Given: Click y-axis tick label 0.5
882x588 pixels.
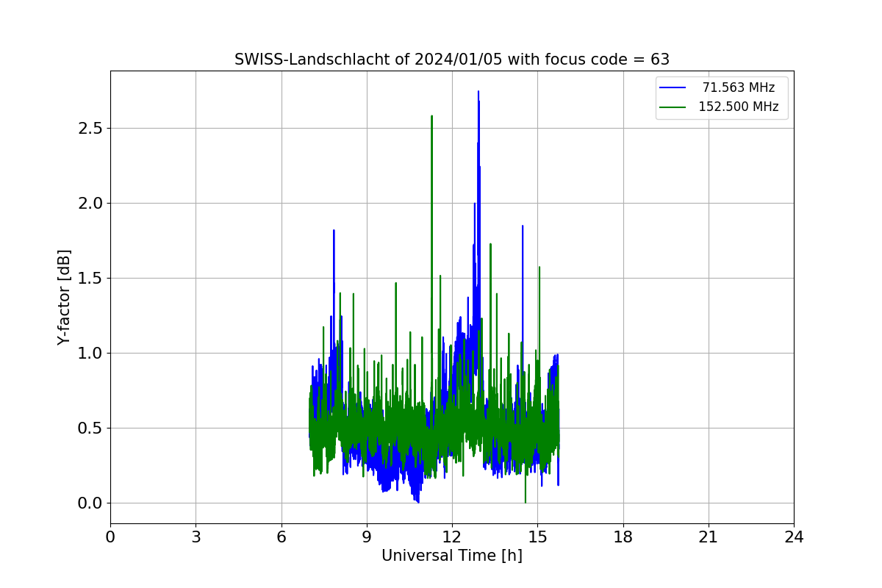Looking at the screenshot, I should [91, 429].
